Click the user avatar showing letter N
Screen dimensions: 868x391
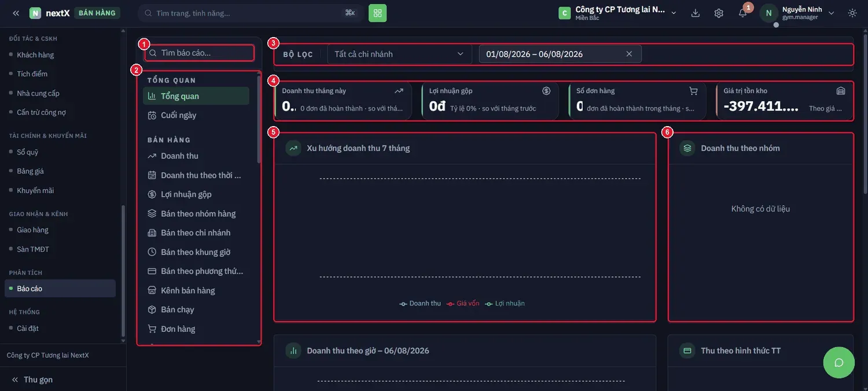768,13
